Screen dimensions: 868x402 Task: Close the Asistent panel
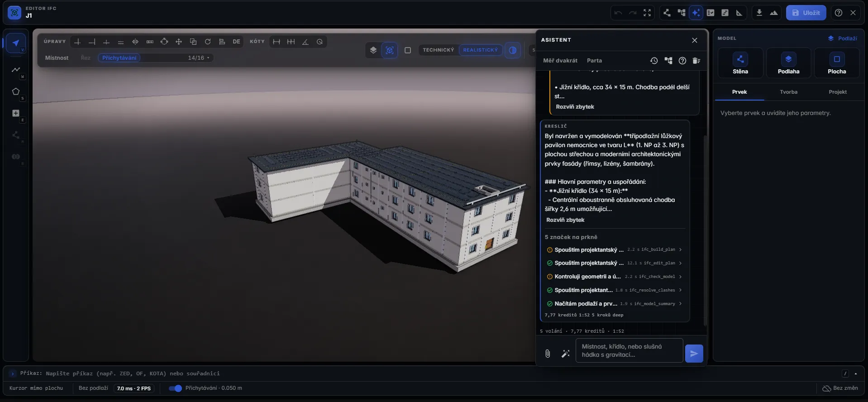695,40
